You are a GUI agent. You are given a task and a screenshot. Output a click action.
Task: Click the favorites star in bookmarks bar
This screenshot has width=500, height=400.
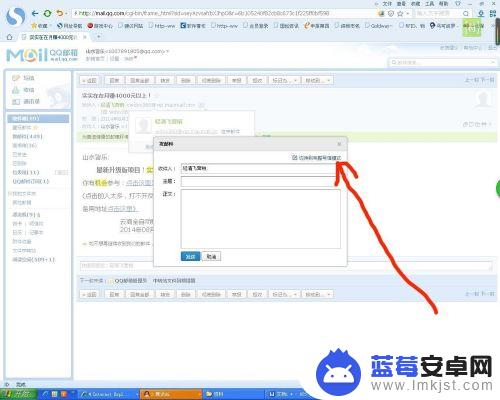[34, 25]
